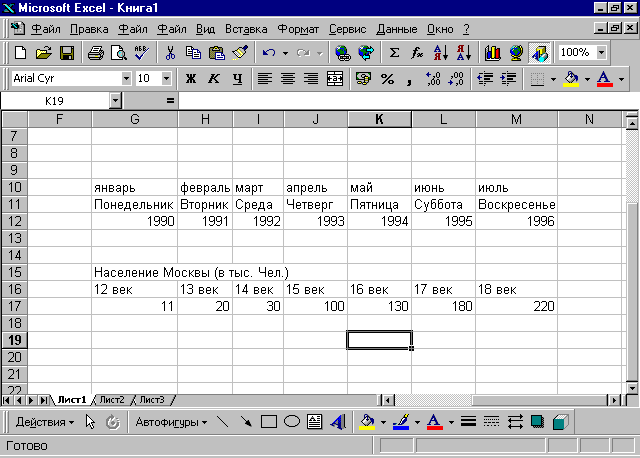The image size is (640, 458).
Task: Increase decimal places icon
Action: click(433, 78)
